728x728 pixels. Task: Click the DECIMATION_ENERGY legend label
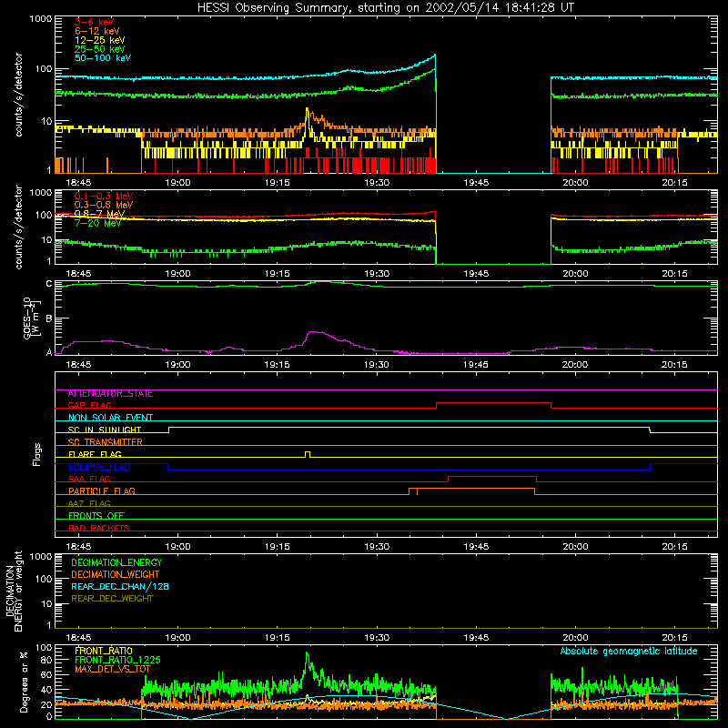coord(116,562)
